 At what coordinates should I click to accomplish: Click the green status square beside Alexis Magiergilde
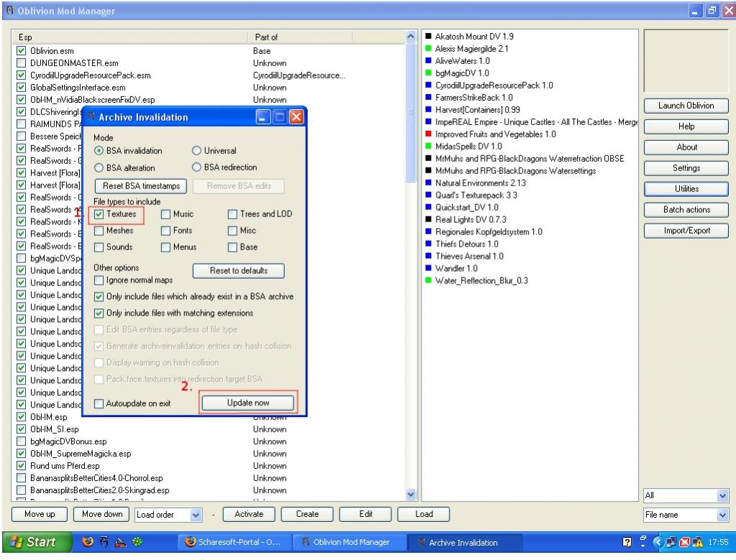[x=427, y=49]
